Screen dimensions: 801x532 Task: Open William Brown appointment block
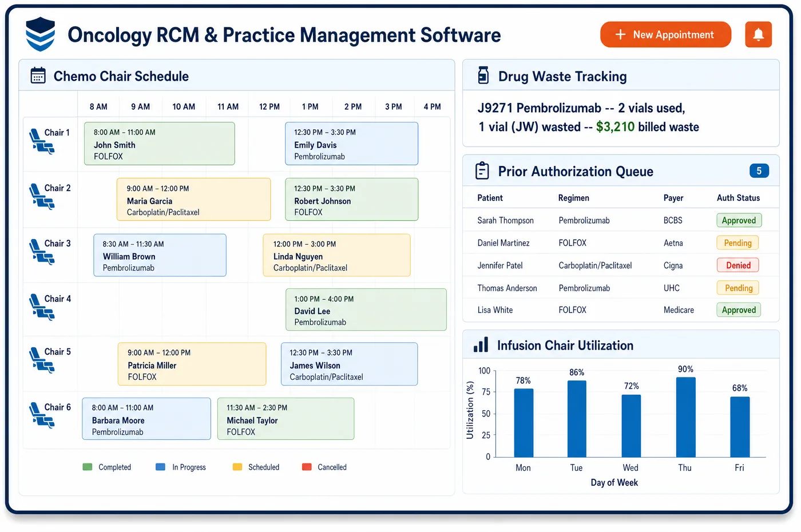click(160, 255)
